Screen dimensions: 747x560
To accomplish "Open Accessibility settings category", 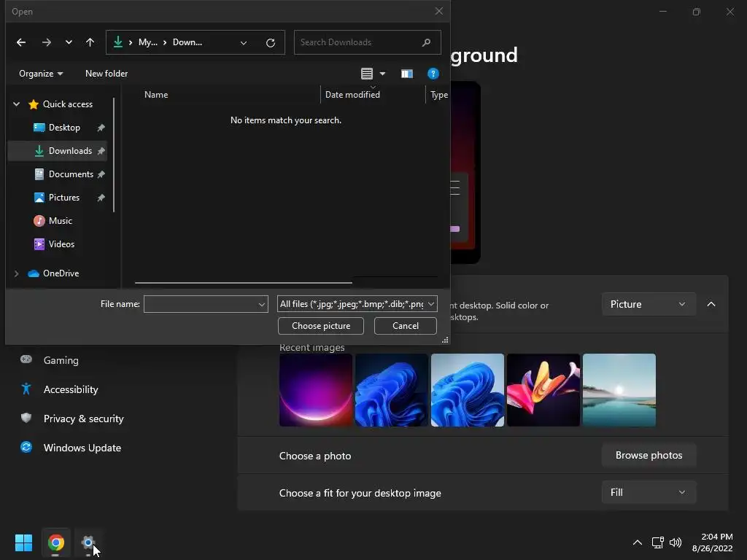I will coord(71,389).
